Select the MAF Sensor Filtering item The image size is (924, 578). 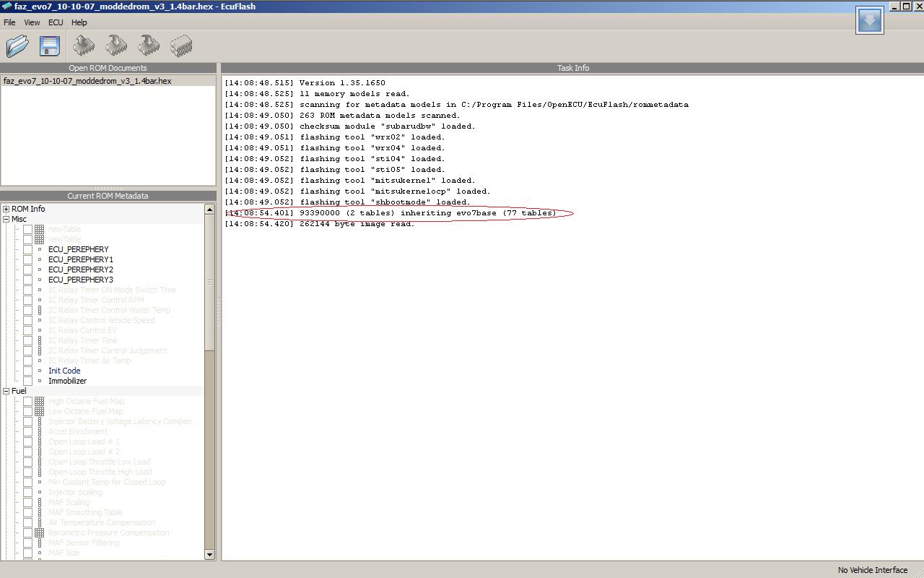pos(84,543)
